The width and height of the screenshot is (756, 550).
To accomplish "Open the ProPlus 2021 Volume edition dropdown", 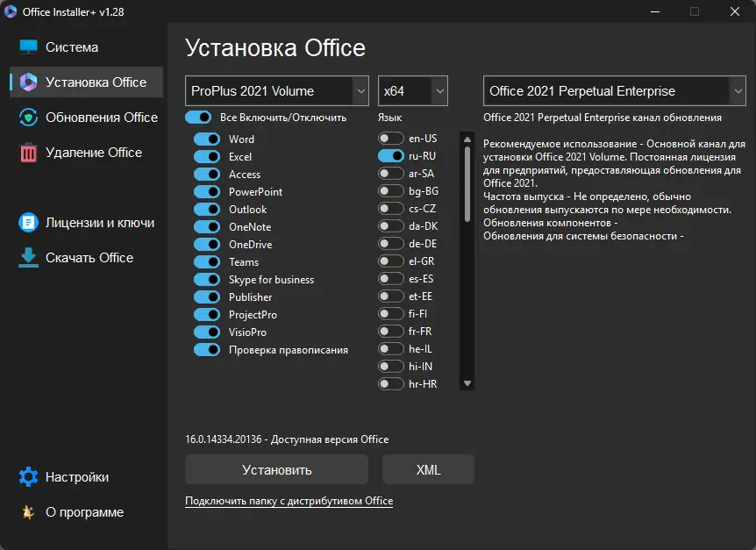I will 277,91.
